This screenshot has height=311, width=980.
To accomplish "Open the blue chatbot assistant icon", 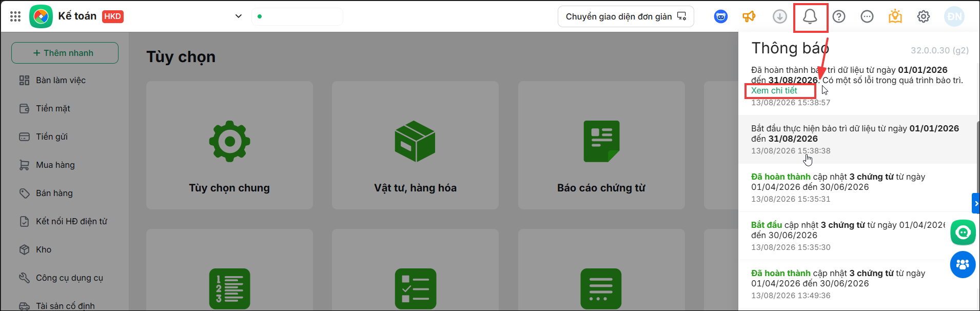I will pos(721,16).
